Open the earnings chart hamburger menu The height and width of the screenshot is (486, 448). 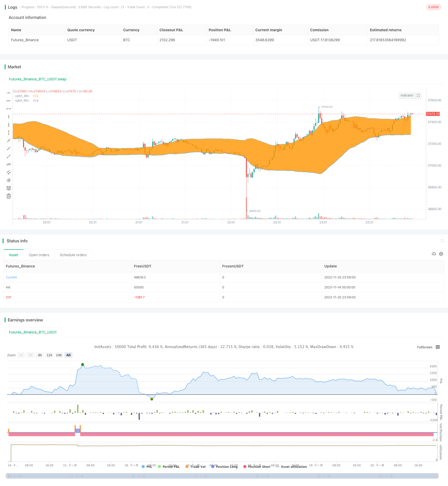(x=438, y=347)
